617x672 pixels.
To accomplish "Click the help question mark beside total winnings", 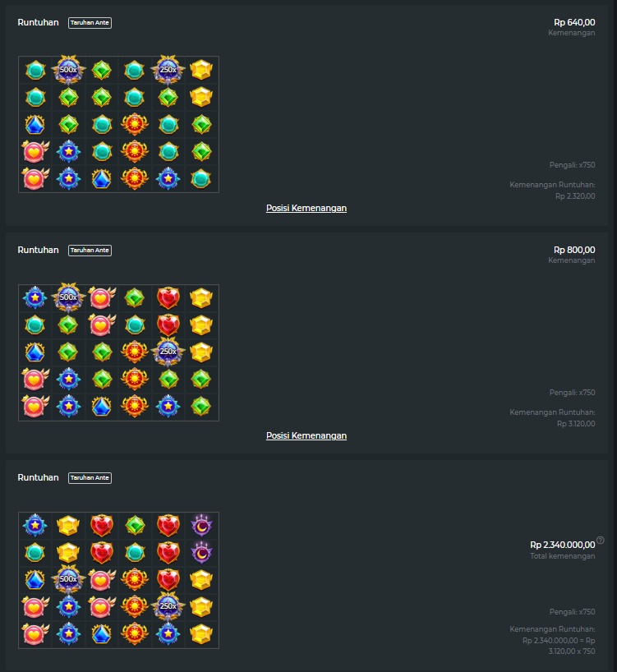I will [601, 540].
